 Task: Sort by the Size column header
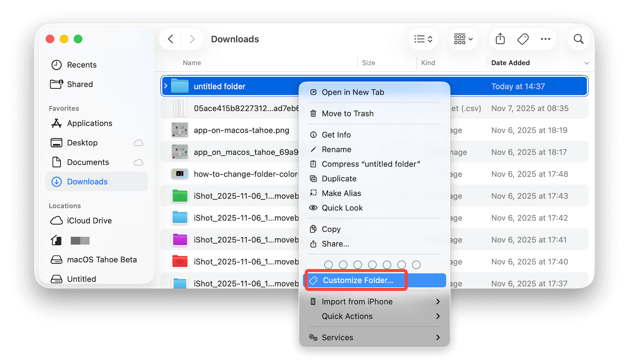[x=368, y=63]
